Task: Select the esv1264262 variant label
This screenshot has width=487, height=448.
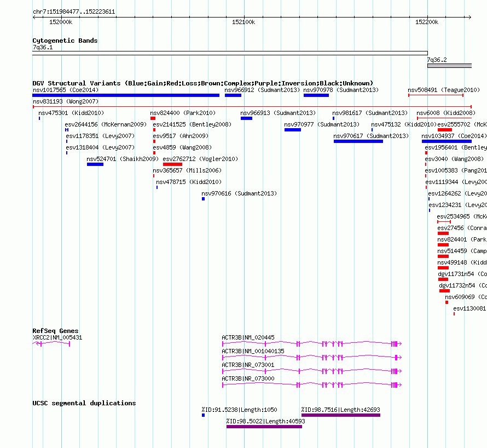Action: pyautogui.click(x=457, y=193)
